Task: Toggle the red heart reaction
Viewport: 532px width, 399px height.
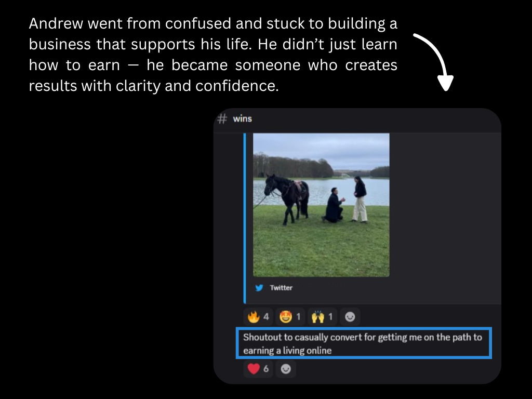Action: 258,369
